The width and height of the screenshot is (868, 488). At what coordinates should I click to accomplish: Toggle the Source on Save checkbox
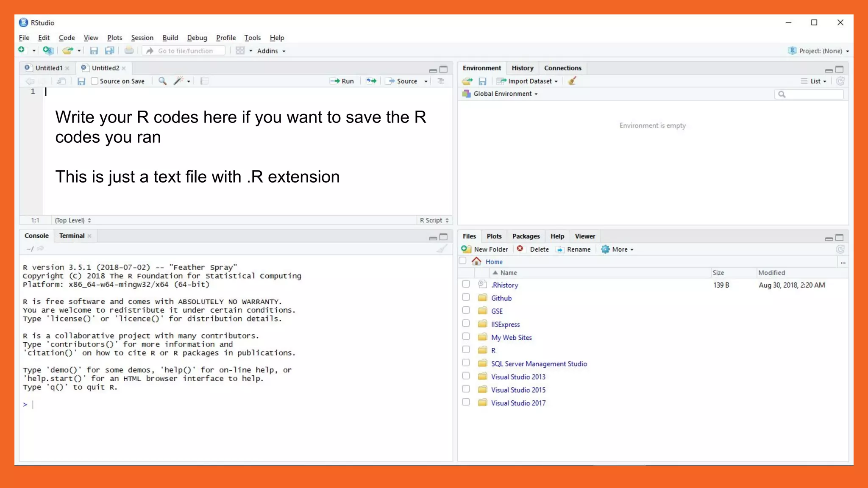95,81
